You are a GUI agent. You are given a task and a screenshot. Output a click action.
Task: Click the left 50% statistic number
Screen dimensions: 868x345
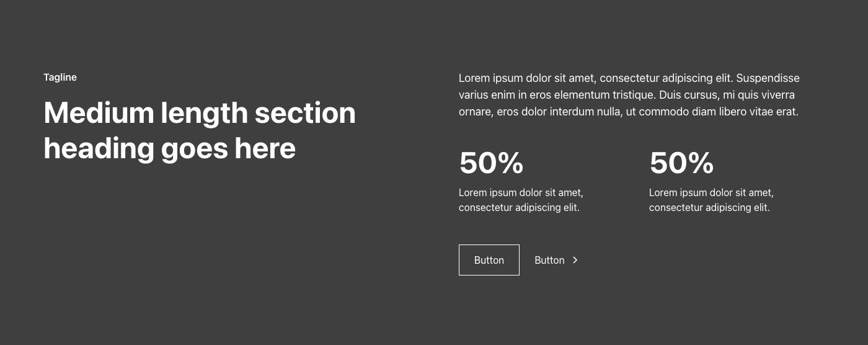490,163
